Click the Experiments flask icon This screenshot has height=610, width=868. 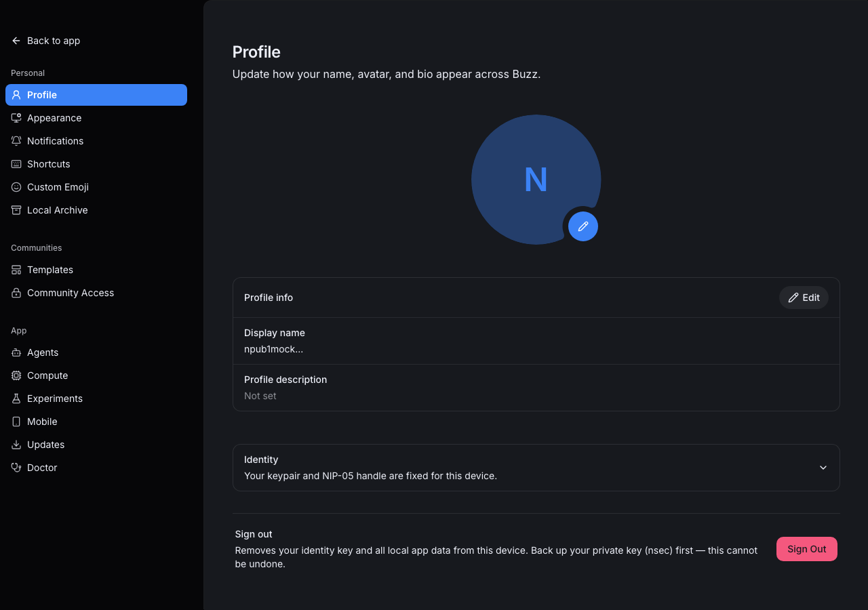[16, 399]
